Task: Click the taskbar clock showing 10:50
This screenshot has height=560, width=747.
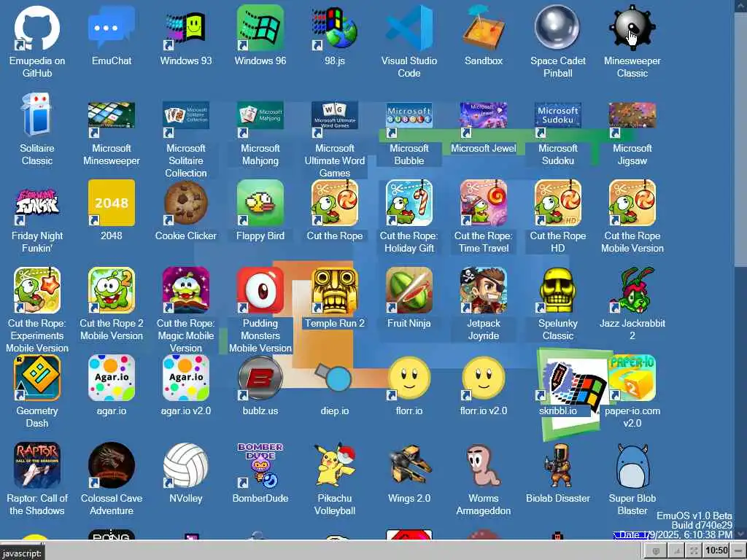Action: pos(716,551)
